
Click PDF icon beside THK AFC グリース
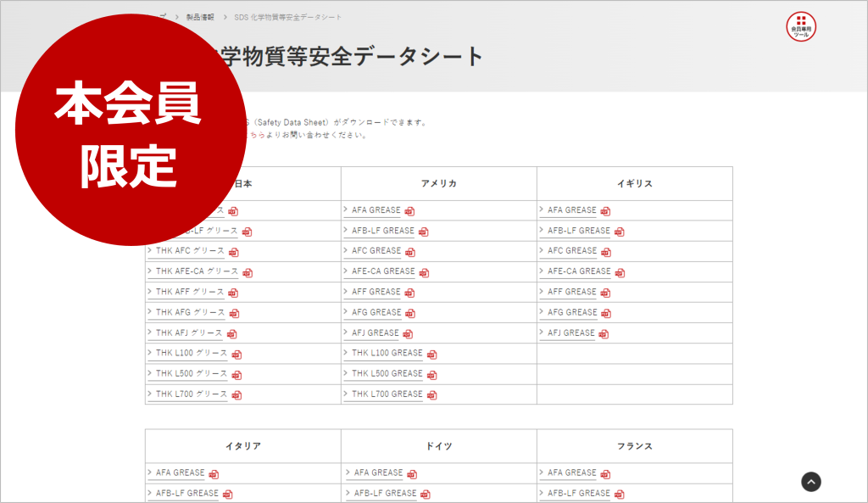click(234, 252)
